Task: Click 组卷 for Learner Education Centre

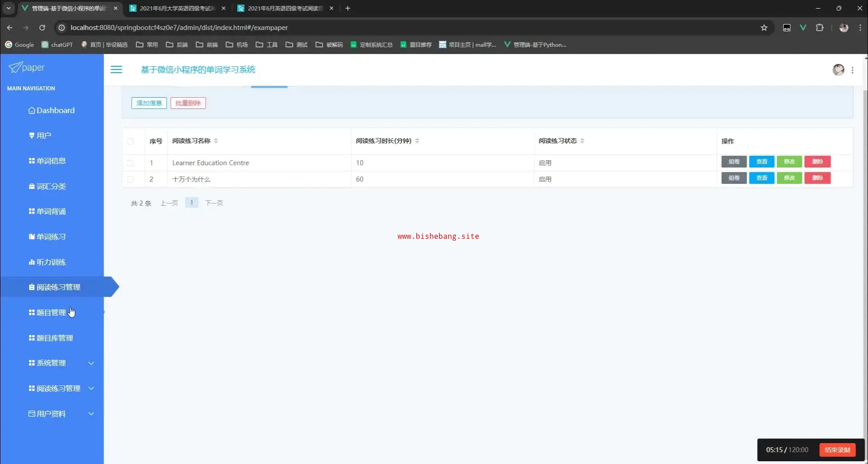Action: click(x=734, y=162)
